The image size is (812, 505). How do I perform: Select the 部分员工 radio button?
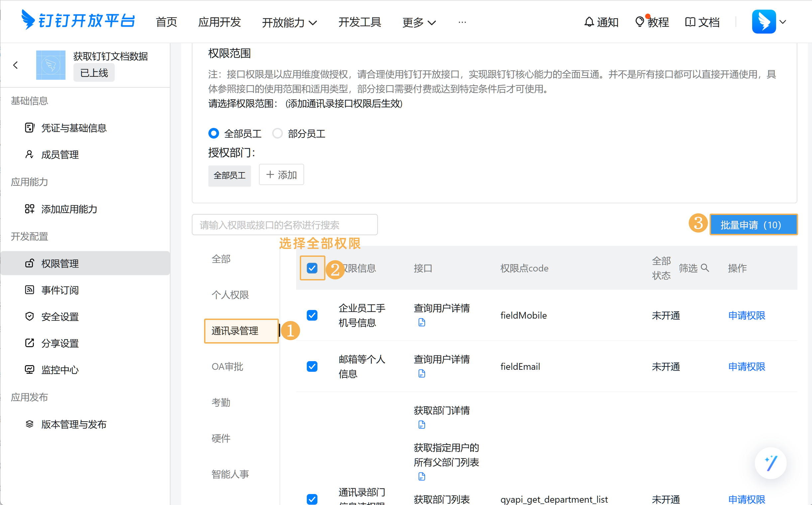[277, 134]
